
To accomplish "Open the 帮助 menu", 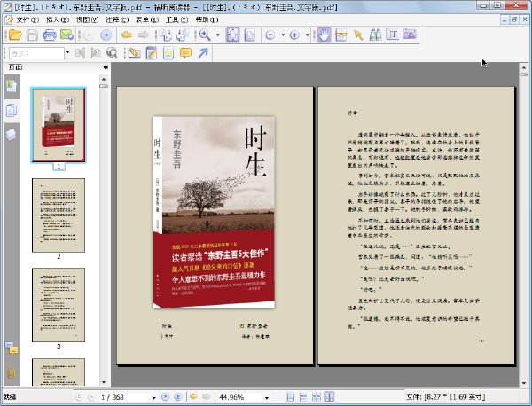I will [x=207, y=20].
